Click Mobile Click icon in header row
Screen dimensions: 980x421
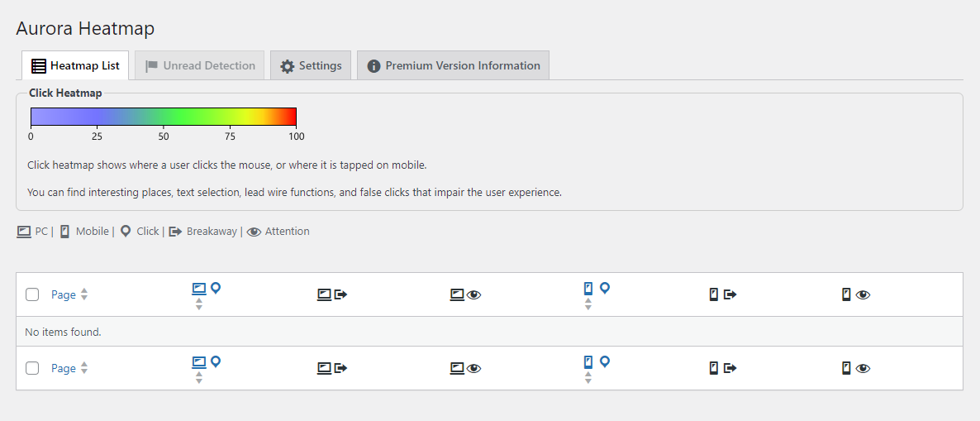tap(596, 289)
